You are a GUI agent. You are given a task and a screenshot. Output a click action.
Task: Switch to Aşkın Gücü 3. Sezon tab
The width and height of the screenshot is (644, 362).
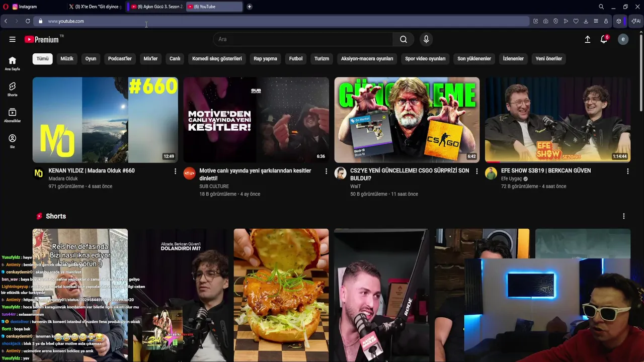(x=156, y=7)
